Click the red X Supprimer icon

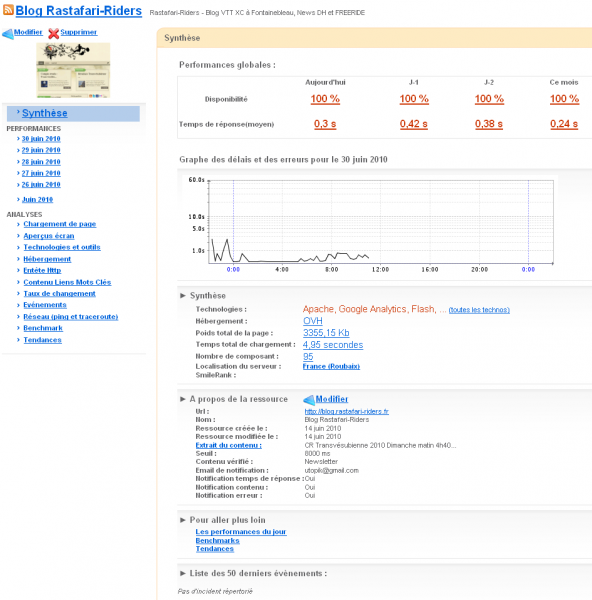tap(54, 34)
